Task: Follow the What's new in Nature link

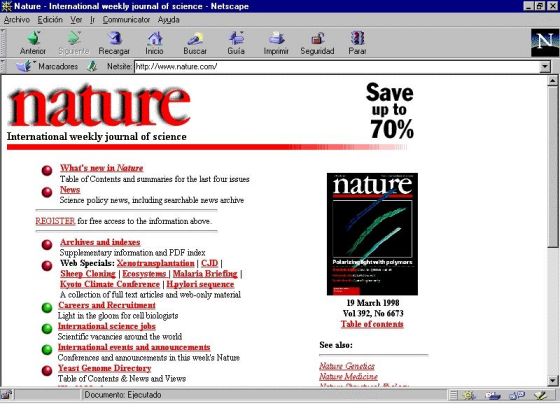Action: 101,168
